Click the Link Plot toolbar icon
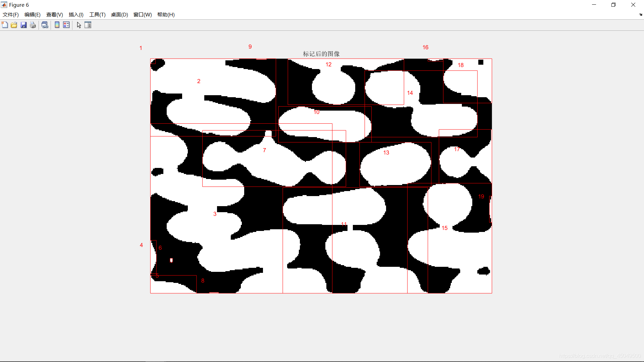644x362 pixels. [x=45, y=25]
